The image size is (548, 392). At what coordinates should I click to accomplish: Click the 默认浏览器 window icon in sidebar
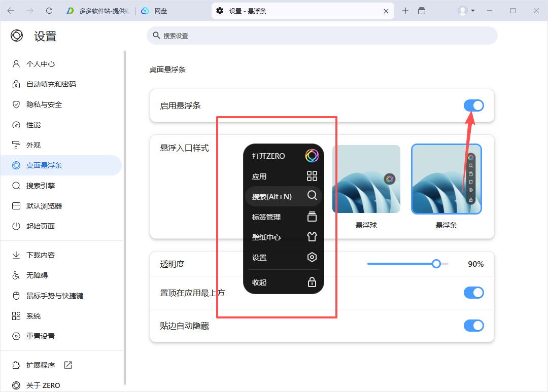[x=16, y=206]
